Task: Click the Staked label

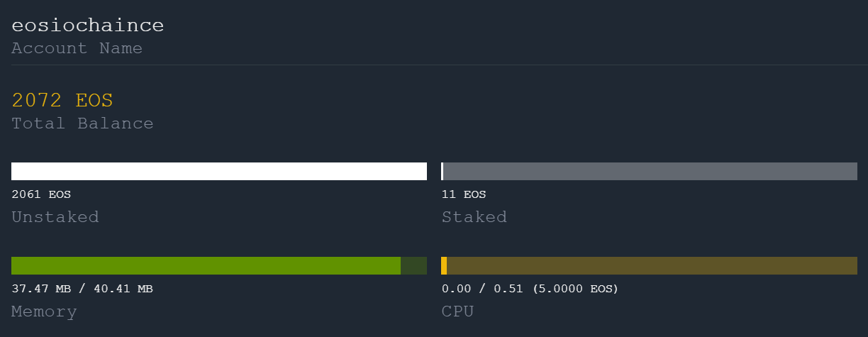Action: point(474,217)
